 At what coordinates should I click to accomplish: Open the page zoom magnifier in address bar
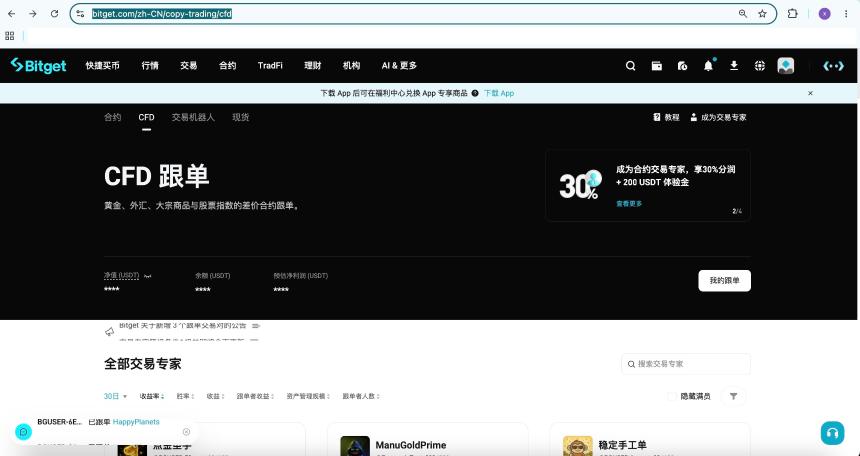coord(743,14)
